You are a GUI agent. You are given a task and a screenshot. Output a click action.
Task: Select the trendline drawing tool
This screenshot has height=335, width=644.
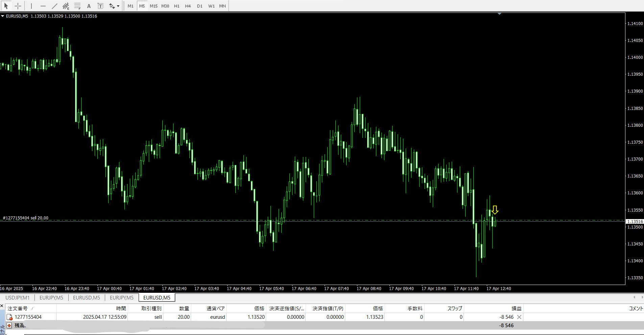(x=54, y=6)
